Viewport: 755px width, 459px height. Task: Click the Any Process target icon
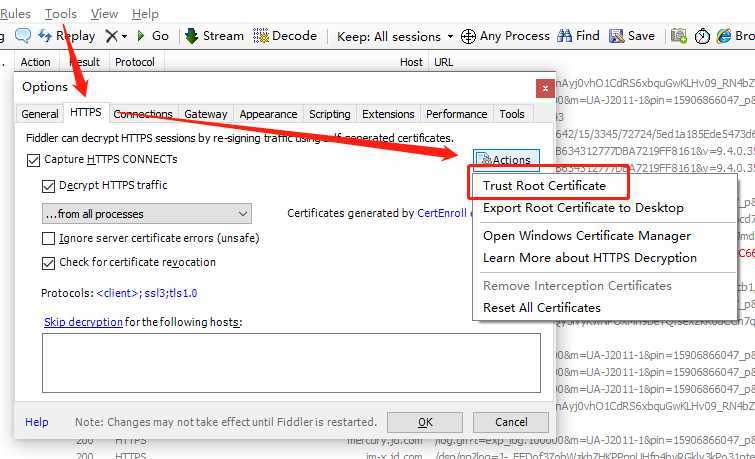(x=468, y=36)
